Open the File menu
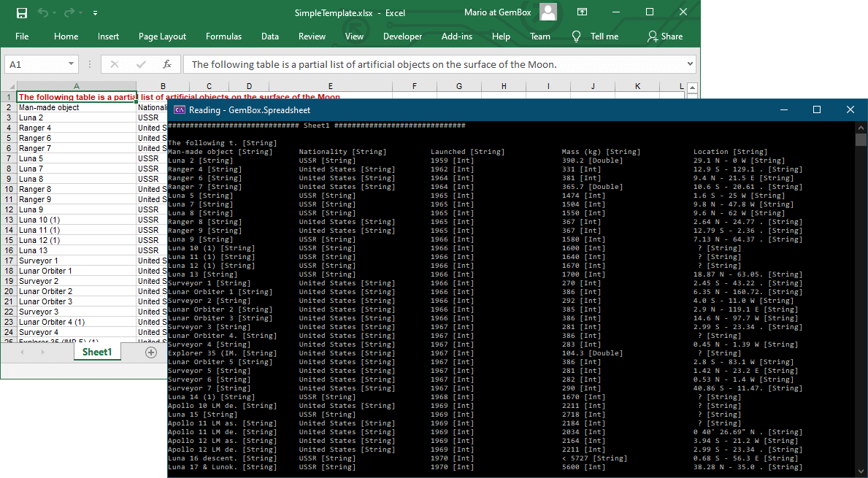 pyautogui.click(x=22, y=36)
